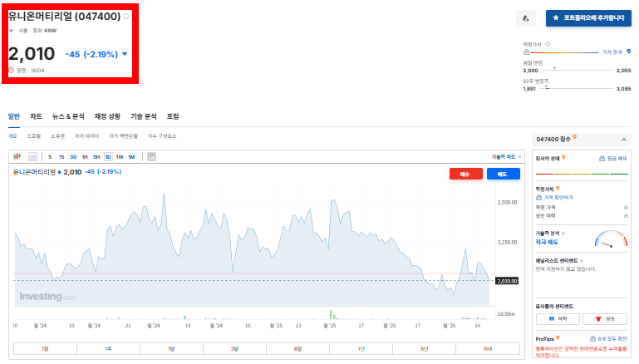Collapse the 047400 점수 panel
The height and width of the screenshot is (364, 639).
point(623,140)
